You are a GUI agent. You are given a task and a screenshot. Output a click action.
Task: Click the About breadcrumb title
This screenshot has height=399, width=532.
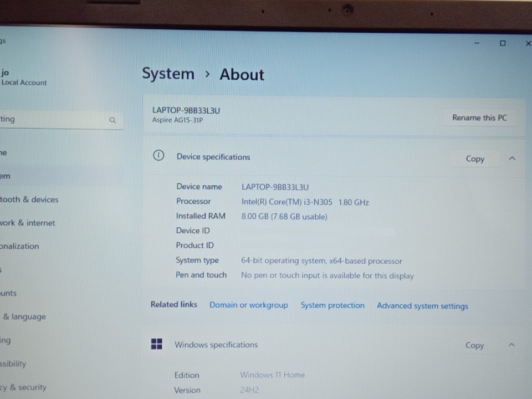[242, 75]
